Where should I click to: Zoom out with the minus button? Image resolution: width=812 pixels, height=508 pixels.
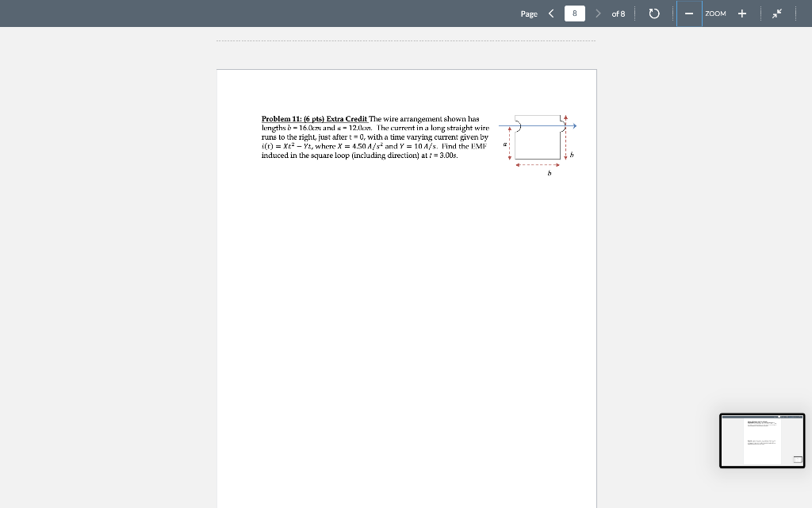pos(689,13)
